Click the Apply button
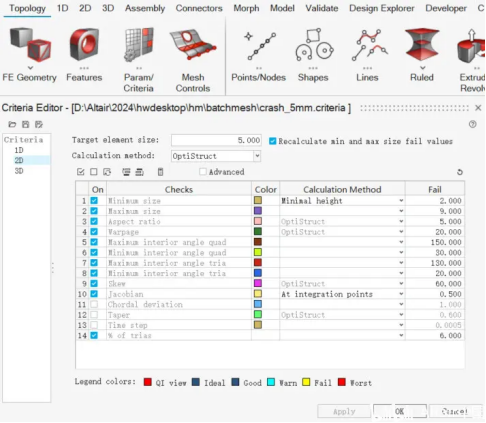 (x=344, y=411)
